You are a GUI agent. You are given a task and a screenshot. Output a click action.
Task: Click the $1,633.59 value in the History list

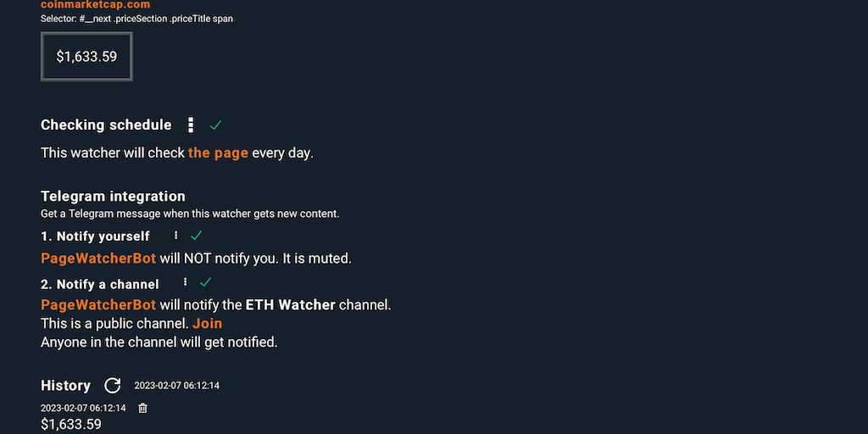71,424
